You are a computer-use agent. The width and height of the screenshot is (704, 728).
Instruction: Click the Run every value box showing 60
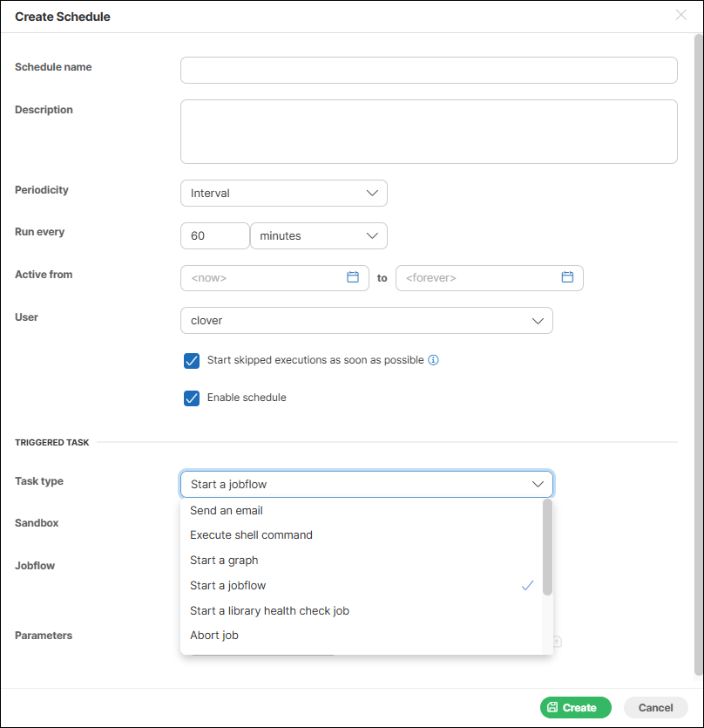click(214, 235)
